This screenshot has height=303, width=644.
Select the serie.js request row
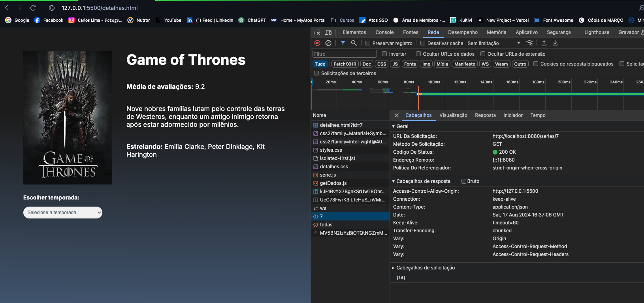pyautogui.click(x=350, y=175)
